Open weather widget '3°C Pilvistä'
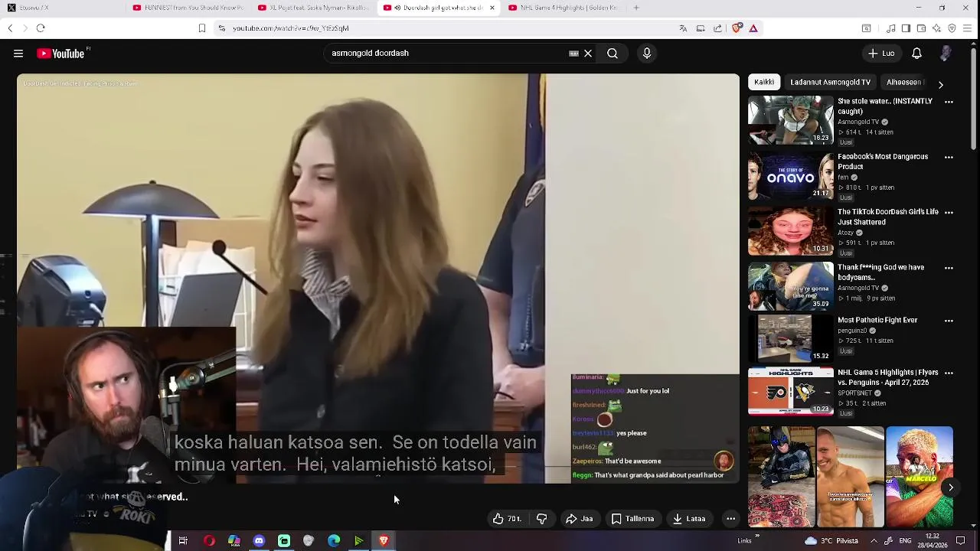980x551 pixels. point(831,541)
